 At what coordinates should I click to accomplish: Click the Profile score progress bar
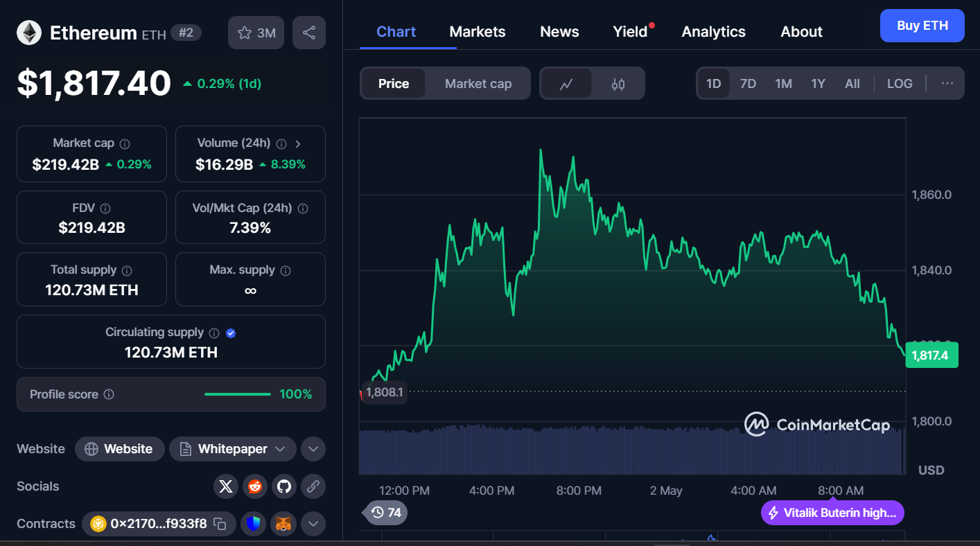click(x=237, y=394)
